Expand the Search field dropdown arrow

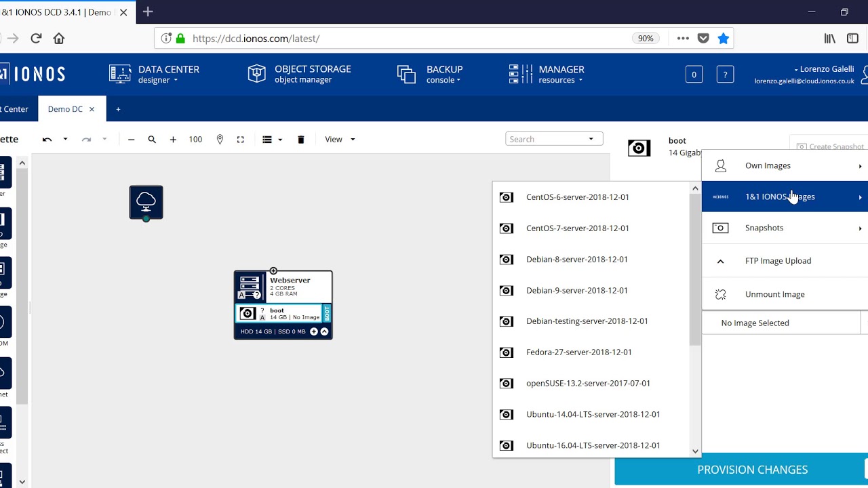point(591,139)
